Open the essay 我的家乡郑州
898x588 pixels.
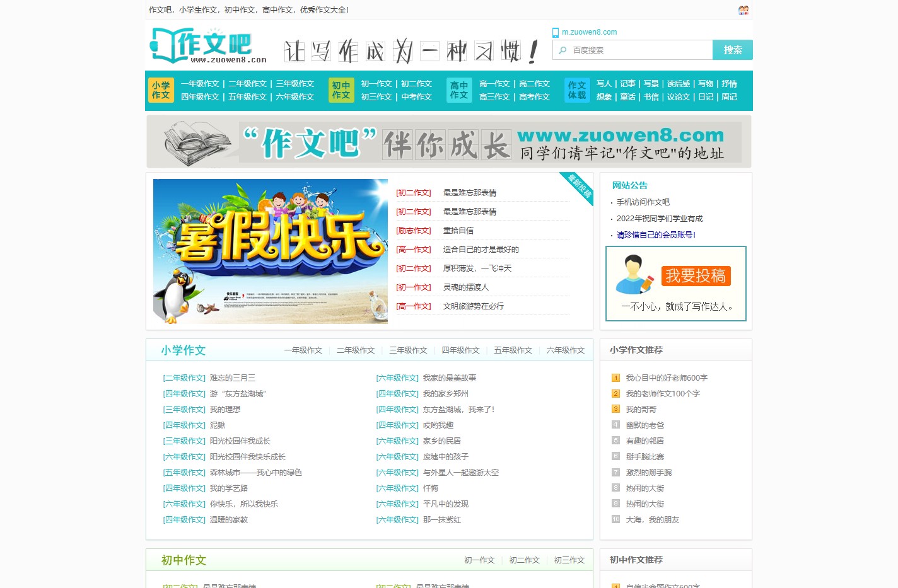tap(446, 394)
